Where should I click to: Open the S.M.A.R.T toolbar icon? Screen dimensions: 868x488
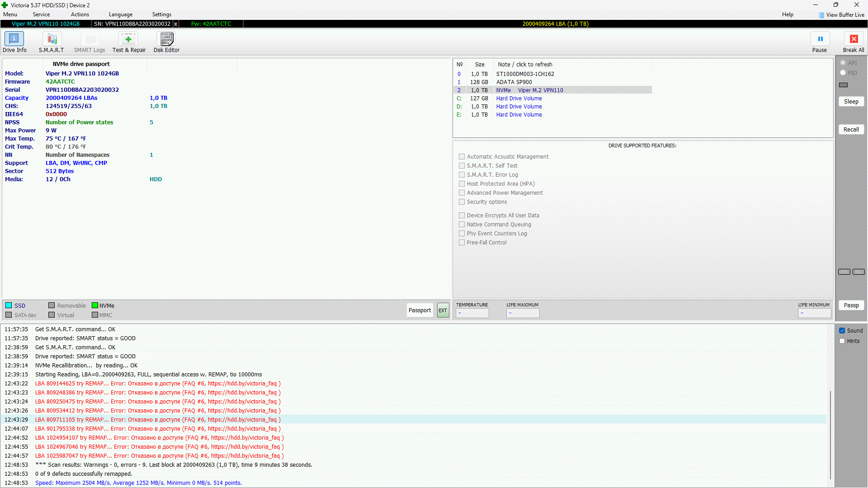click(x=52, y=39)
